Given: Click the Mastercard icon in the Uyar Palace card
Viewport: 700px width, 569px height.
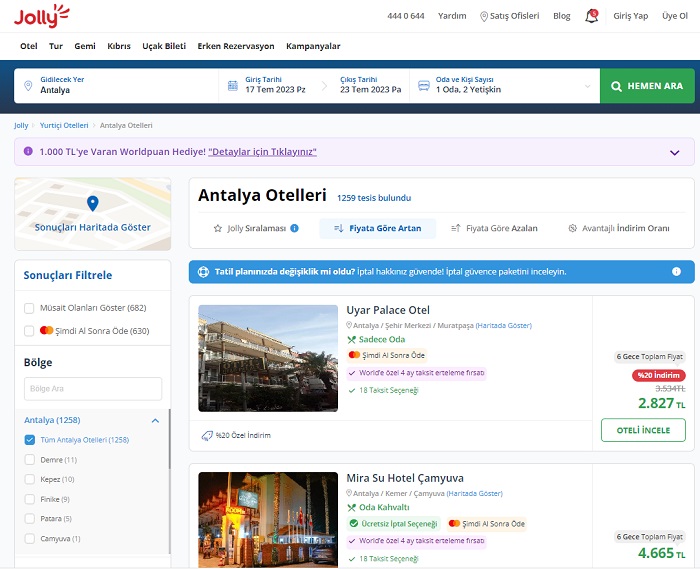Looking at the screenshot, I should tap(354, 355).
